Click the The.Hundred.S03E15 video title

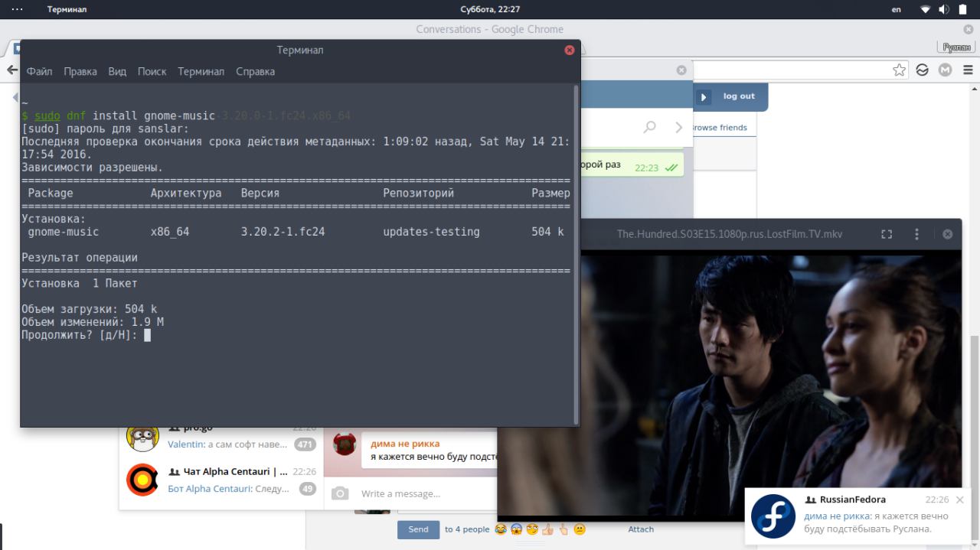coord(730,234)
